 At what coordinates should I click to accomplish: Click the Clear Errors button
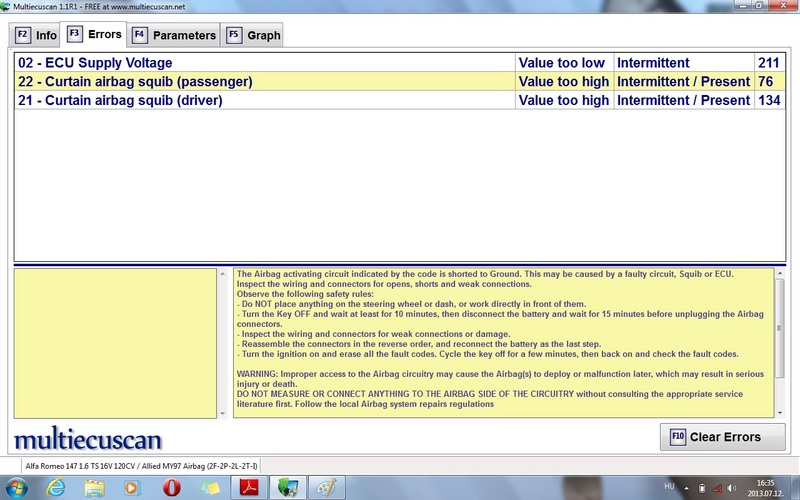tap(722, 437)
